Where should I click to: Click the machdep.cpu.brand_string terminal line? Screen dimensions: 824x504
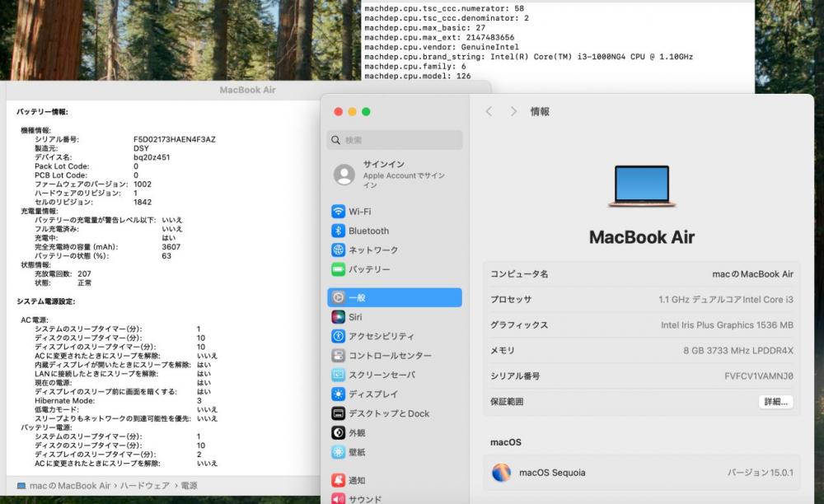(x=529, y=57)
